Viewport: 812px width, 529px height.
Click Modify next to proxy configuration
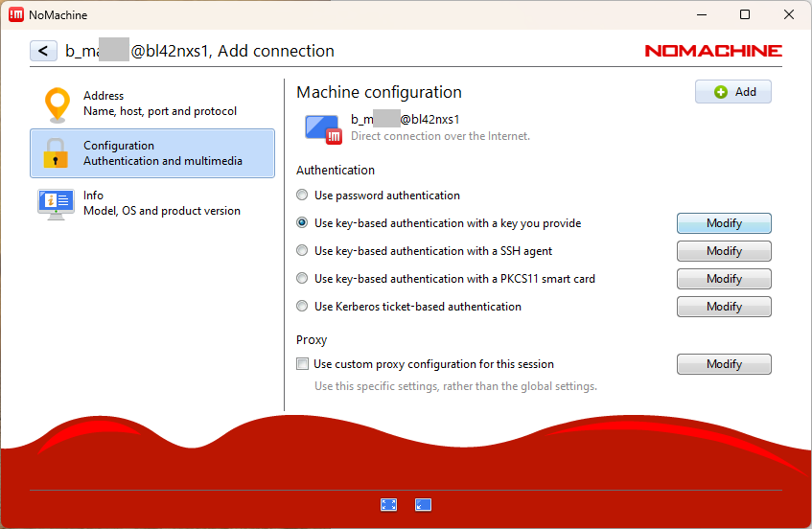(724, 364)
